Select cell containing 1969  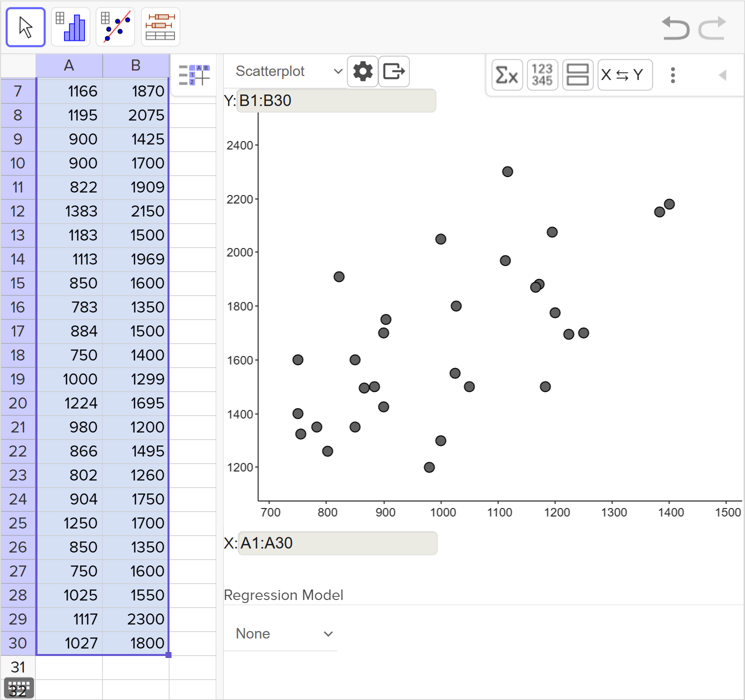[x=135, y=259]
